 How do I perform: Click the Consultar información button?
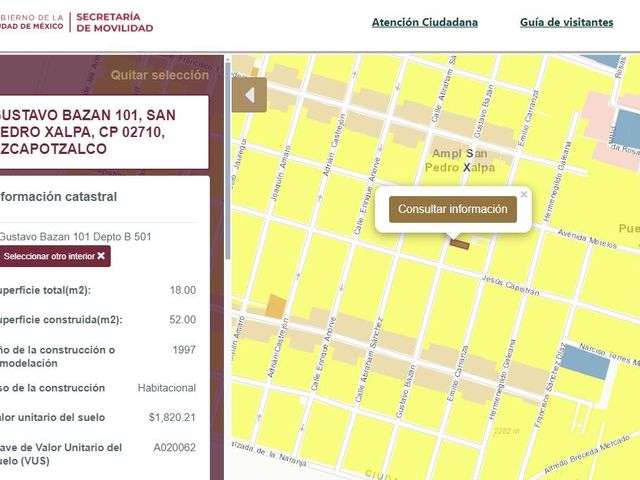click(x=453, y=209)
